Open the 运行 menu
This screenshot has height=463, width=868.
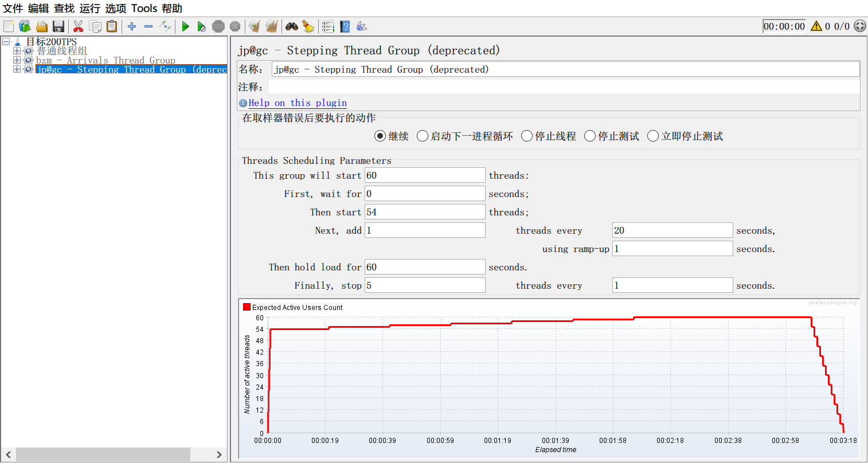89,9
